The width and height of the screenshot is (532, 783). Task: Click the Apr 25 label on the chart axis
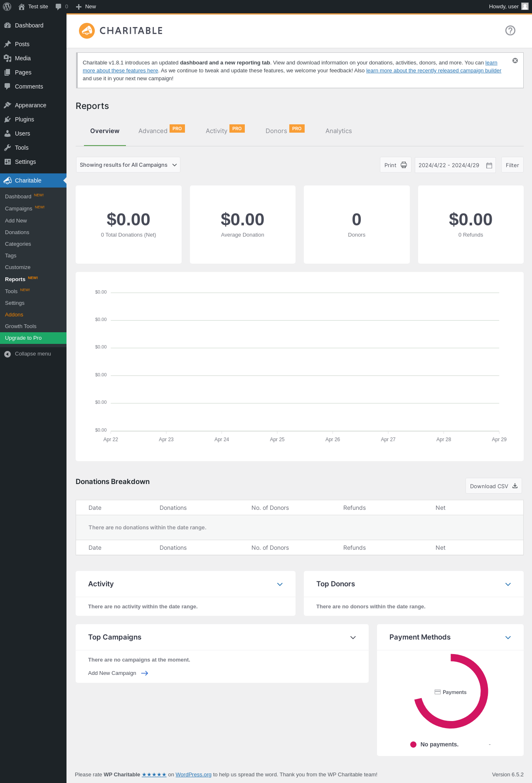(277, 440)
